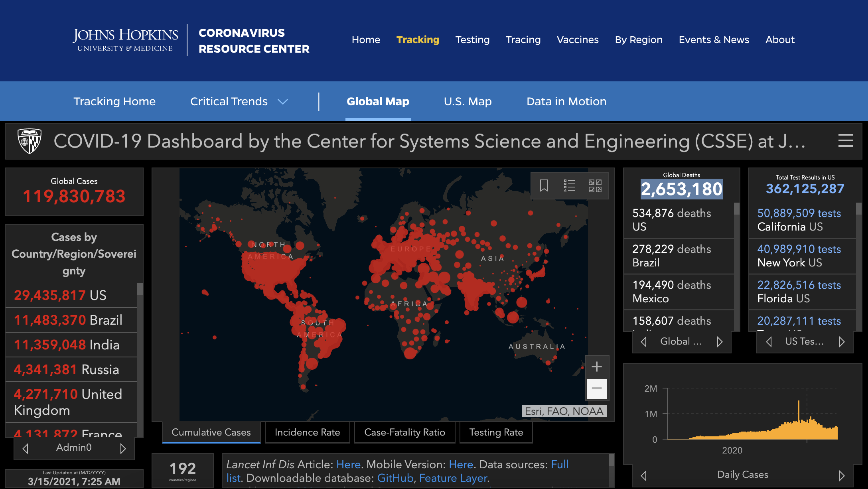Image resolution: width=868 pixels, height=489 pixels.
Task: Click the Esri, FAO, NOAA attribution
Action: click(x=564, y=411)
